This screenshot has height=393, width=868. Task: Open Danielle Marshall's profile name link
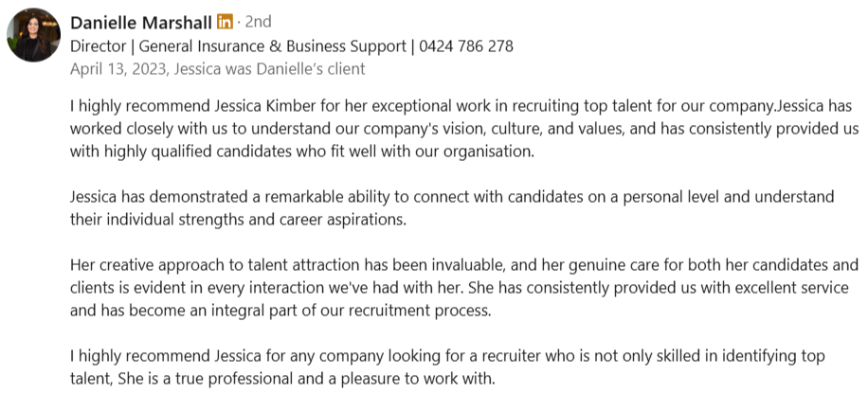pos(140,21)
